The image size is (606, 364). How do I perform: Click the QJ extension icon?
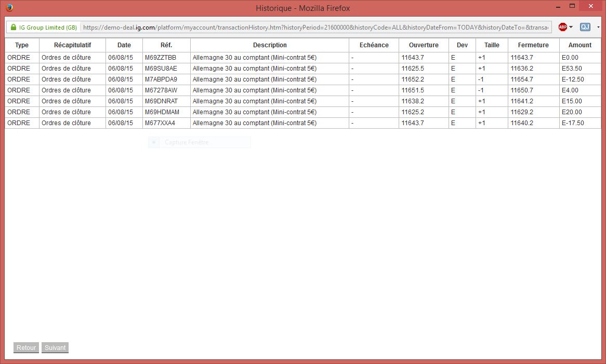click(x=585, y=27)
